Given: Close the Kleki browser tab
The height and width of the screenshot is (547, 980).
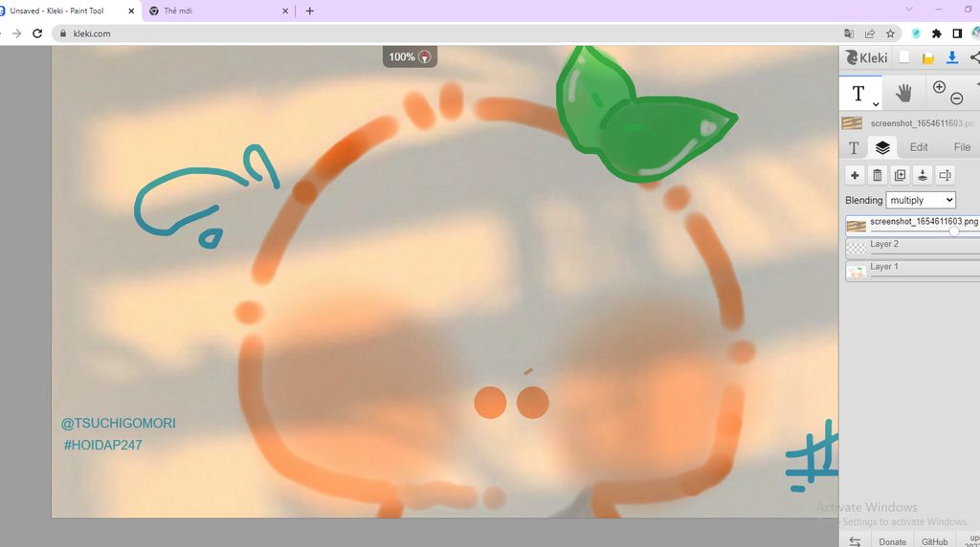Looking at the screenshot, I should click(131, 11).
